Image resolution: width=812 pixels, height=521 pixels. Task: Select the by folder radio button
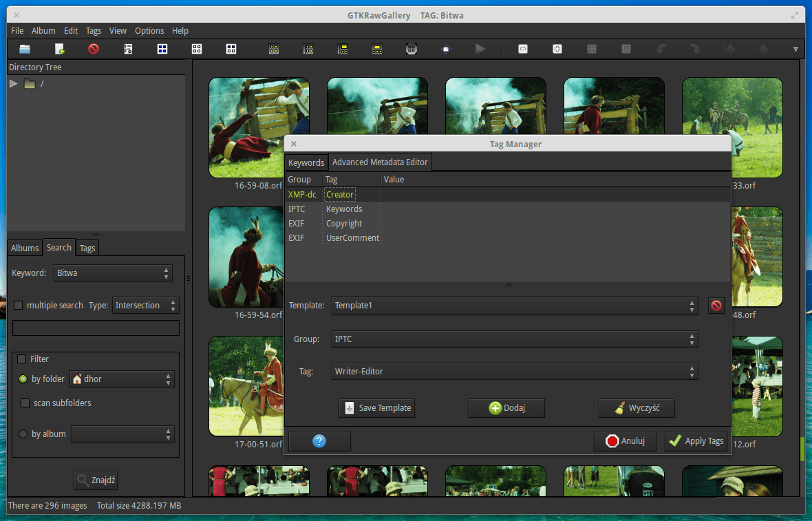[23, 379]
